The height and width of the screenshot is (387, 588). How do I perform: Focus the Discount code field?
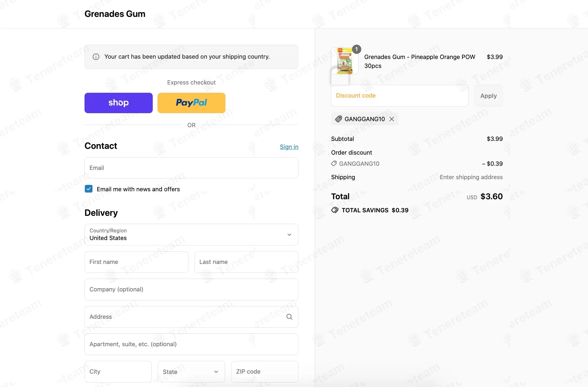point(400,96)
